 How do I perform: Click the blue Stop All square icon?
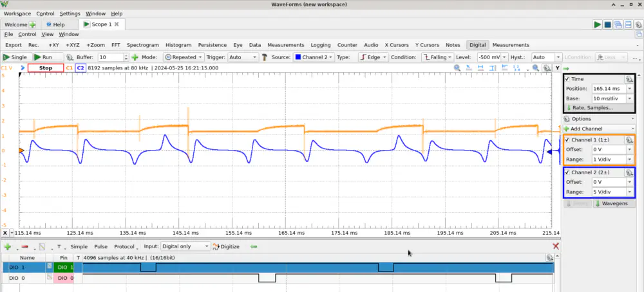(607, 24)
